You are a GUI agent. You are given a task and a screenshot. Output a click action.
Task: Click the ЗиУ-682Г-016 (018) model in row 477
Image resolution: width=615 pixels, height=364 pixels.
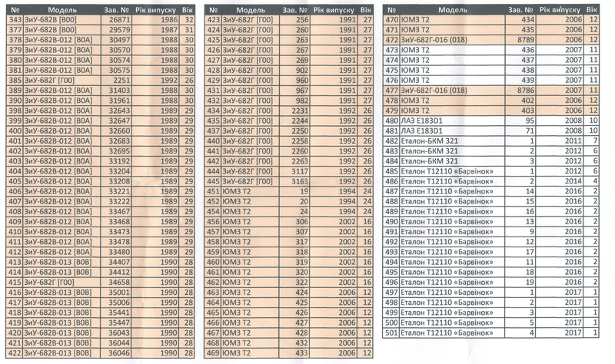(452, 91)
